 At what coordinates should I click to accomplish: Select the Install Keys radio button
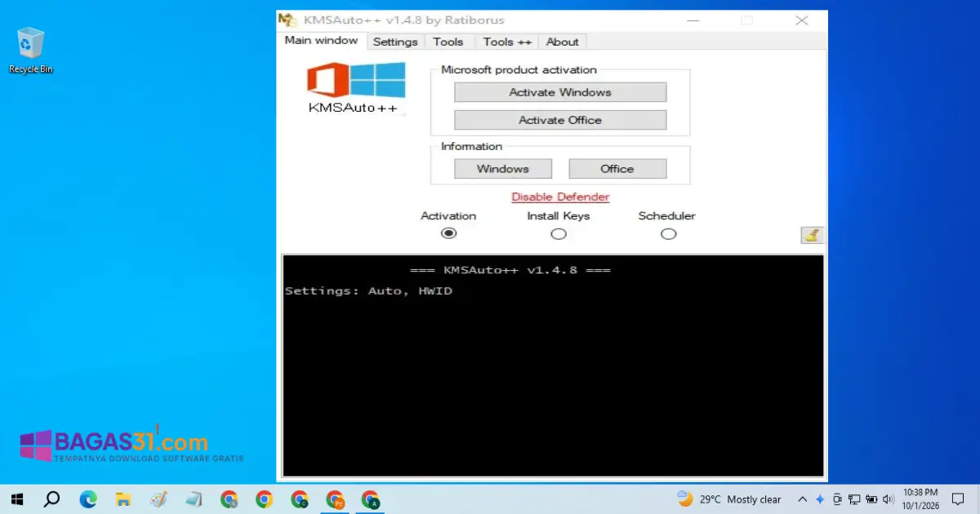pos(559,234)
